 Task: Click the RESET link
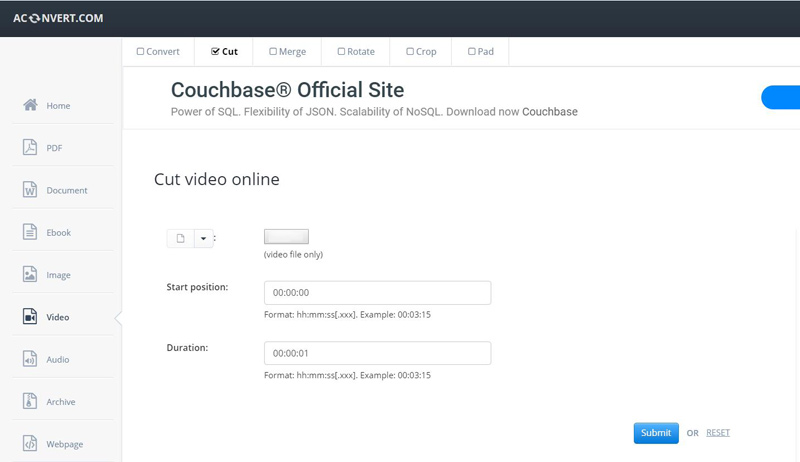coord(718,433)
